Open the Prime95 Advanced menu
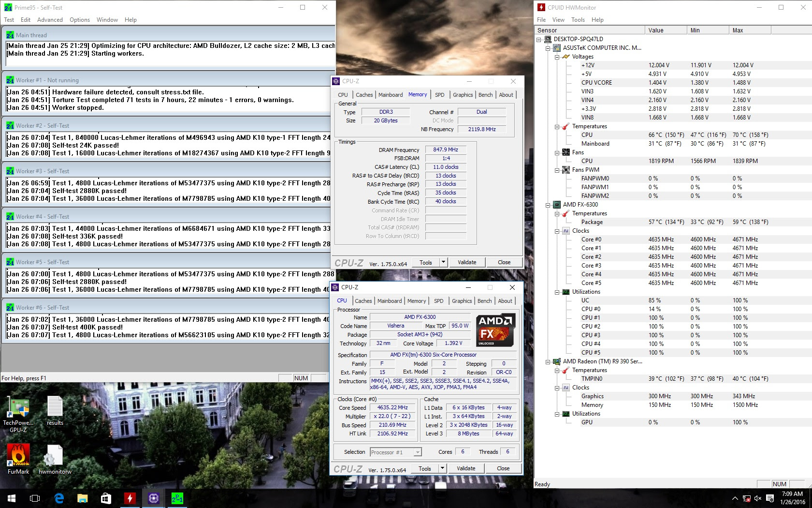This screenshot has width=812, height=508. tap(50, 20)
